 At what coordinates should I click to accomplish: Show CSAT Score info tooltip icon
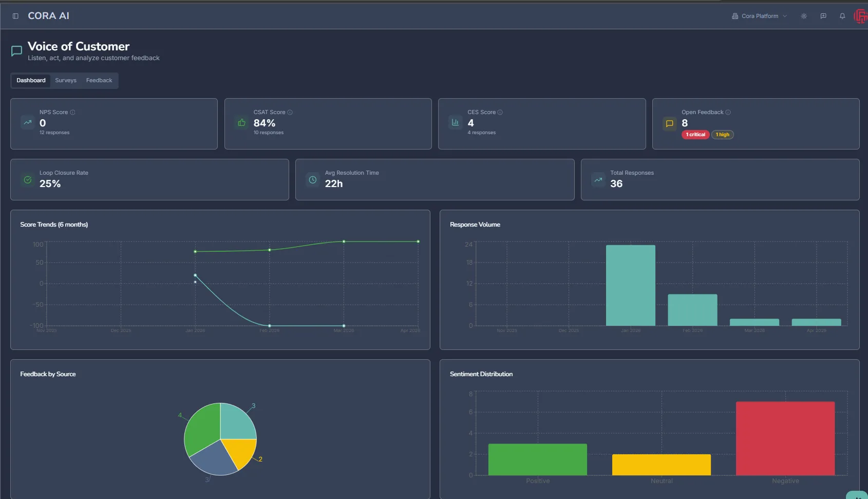(290, 112)
